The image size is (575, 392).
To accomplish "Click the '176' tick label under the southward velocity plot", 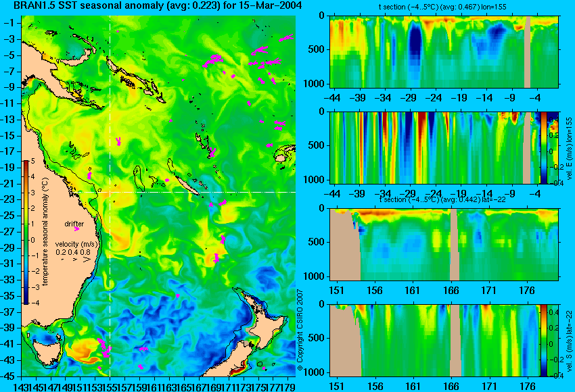I will [528, 387].
